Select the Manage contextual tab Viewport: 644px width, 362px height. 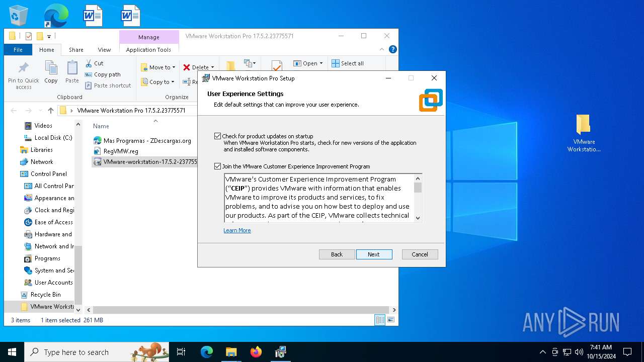[149, 37]
